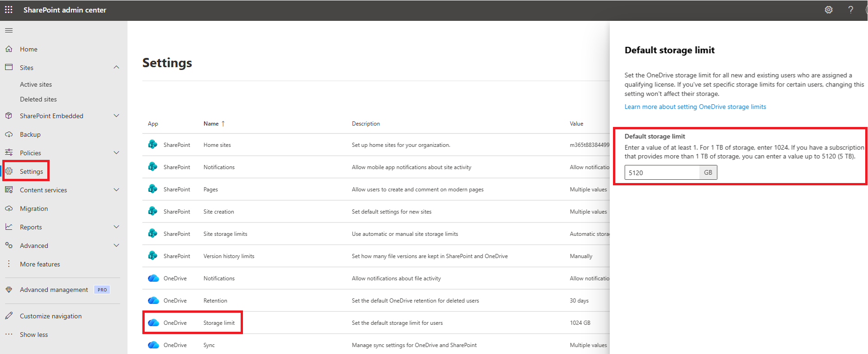
Task: Open Backup in the navigation
Action: [x=30, y=134]
